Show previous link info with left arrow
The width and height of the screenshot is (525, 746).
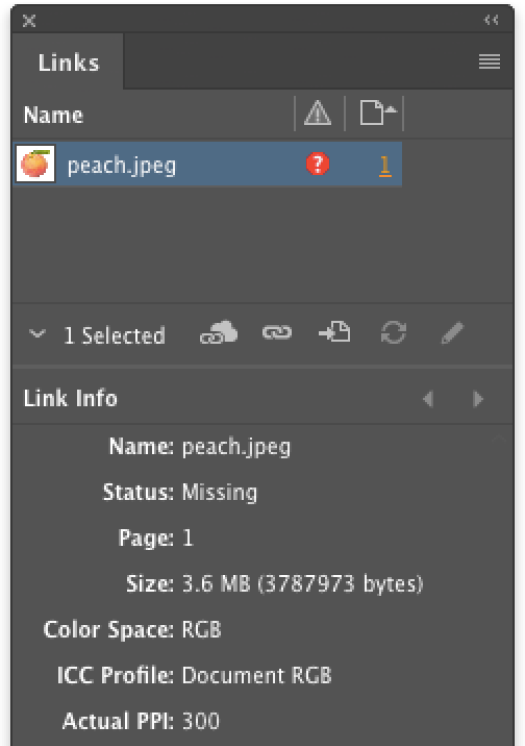click(428, 399)
